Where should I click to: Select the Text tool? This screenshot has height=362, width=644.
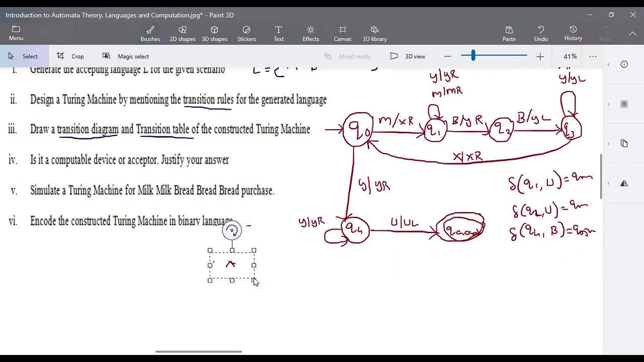[278, 34]
